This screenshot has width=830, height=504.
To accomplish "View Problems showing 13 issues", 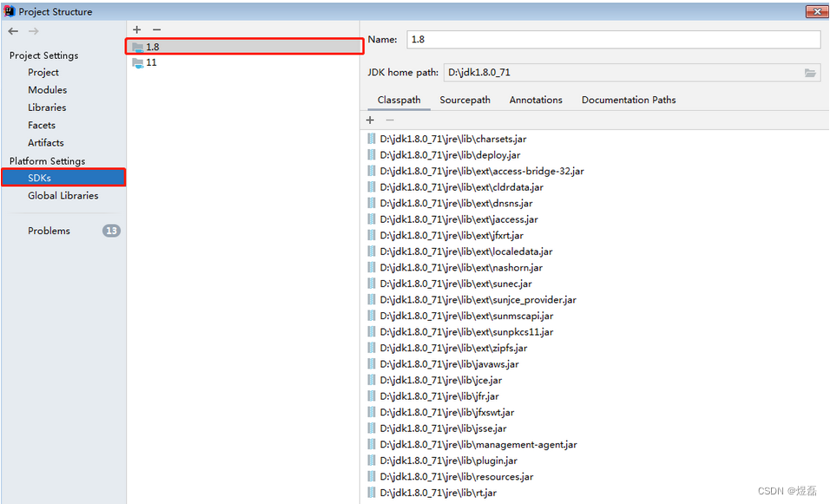I will [x=49, y=230].
